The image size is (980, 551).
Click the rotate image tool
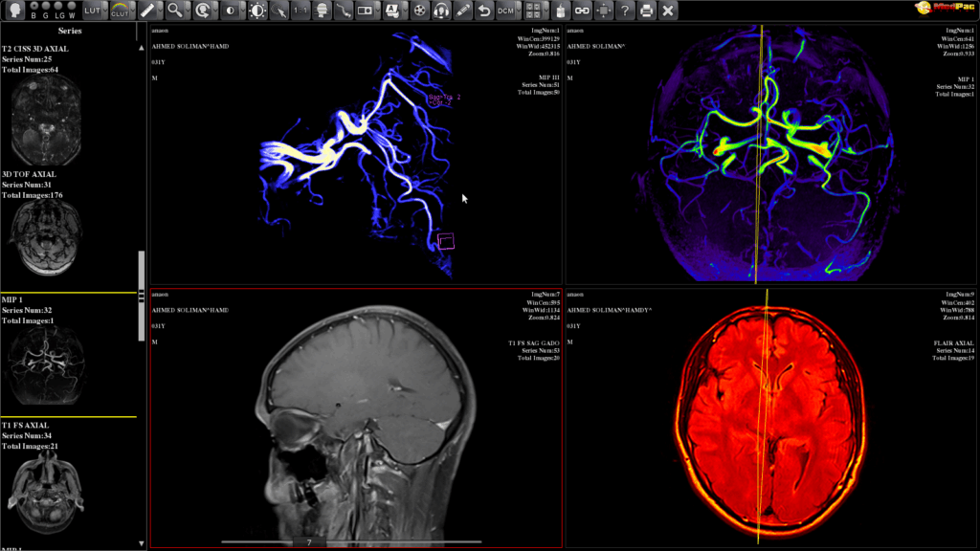tap(202, 11)
